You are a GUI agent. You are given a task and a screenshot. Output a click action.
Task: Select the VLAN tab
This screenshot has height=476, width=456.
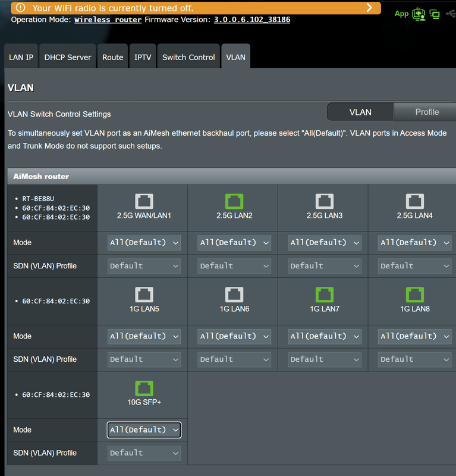click(236, 57)
